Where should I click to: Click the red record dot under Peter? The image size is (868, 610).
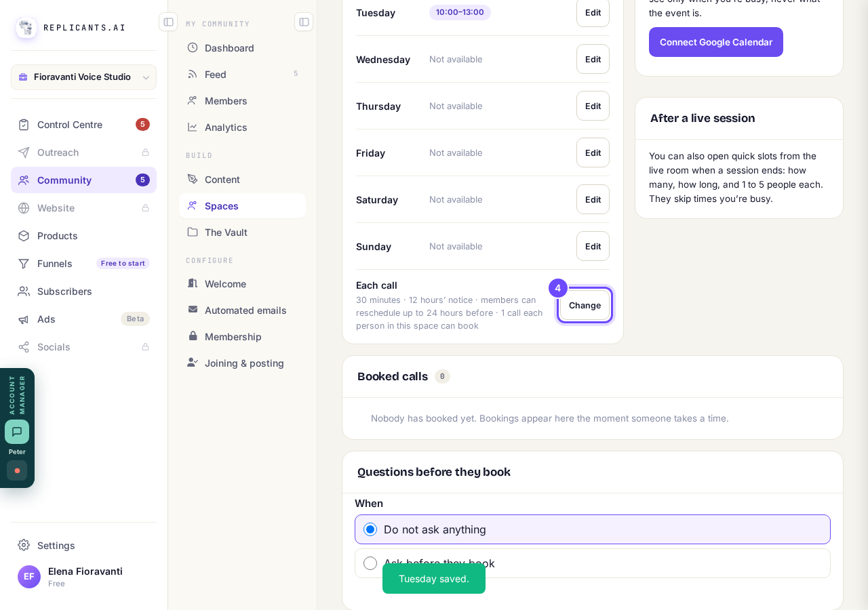point(17,470)
